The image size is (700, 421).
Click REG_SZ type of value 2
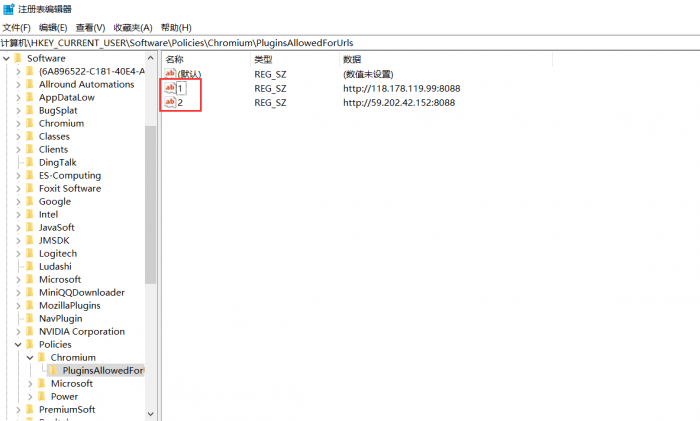click(x=270, y=103)
